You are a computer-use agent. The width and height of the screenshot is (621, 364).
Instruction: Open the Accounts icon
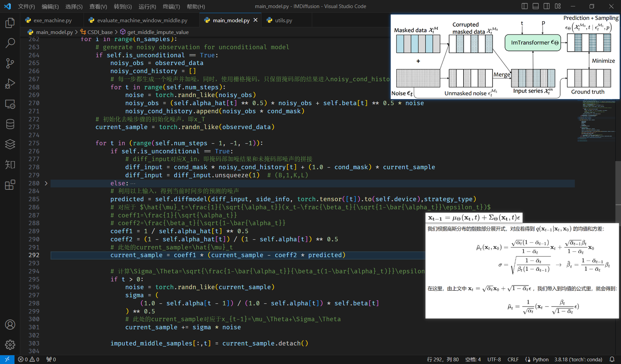tap(10, 325)
